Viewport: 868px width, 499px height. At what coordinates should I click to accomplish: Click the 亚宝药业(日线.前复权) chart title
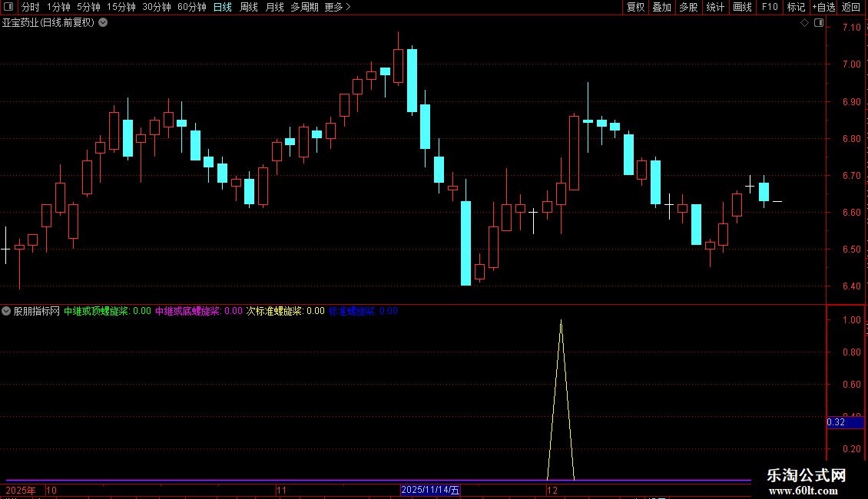pyautogui.click(x=48, y=23)
